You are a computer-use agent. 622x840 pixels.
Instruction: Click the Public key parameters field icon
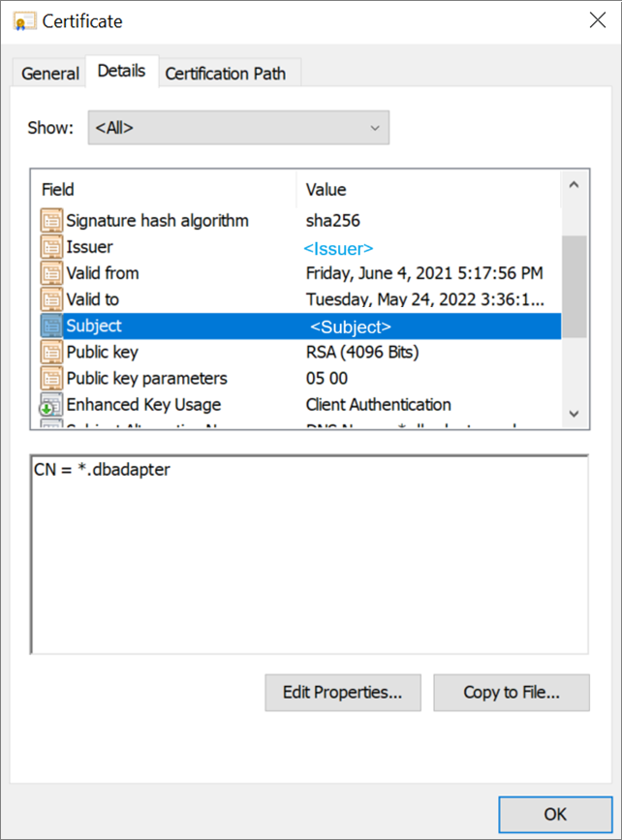pos(51,378)
